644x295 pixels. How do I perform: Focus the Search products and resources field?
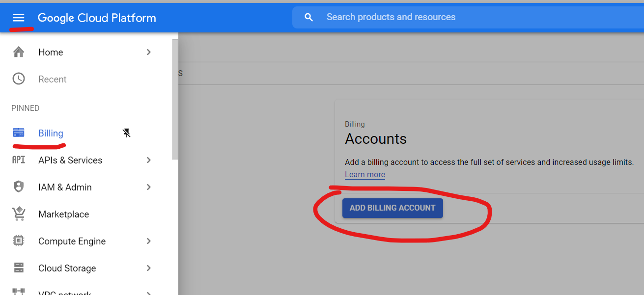442,18
